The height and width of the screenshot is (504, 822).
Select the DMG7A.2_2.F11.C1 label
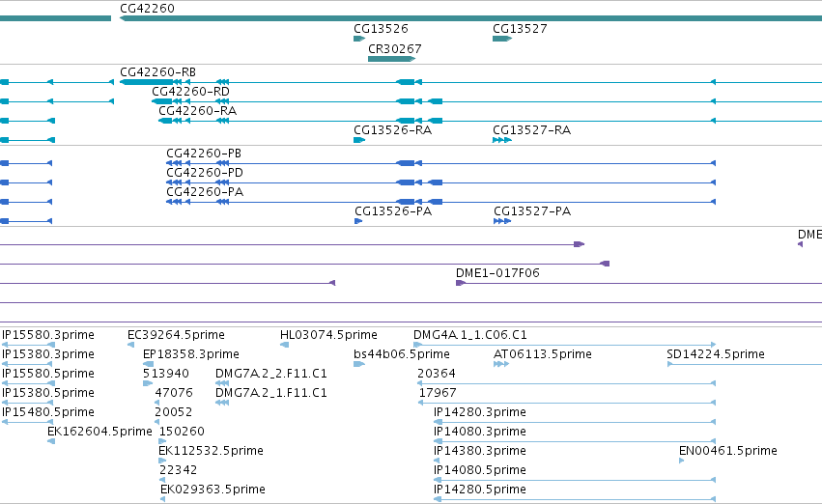271,374
